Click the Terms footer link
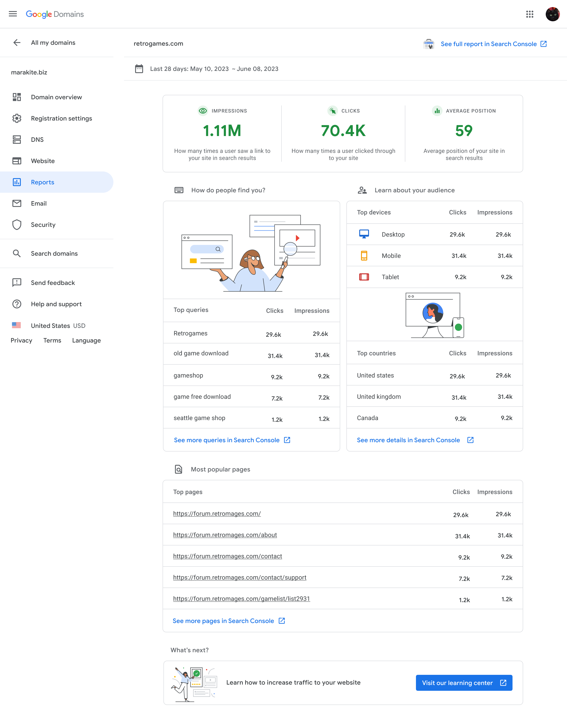The height and width of the screenshot is (728, 567). point(52,340)
